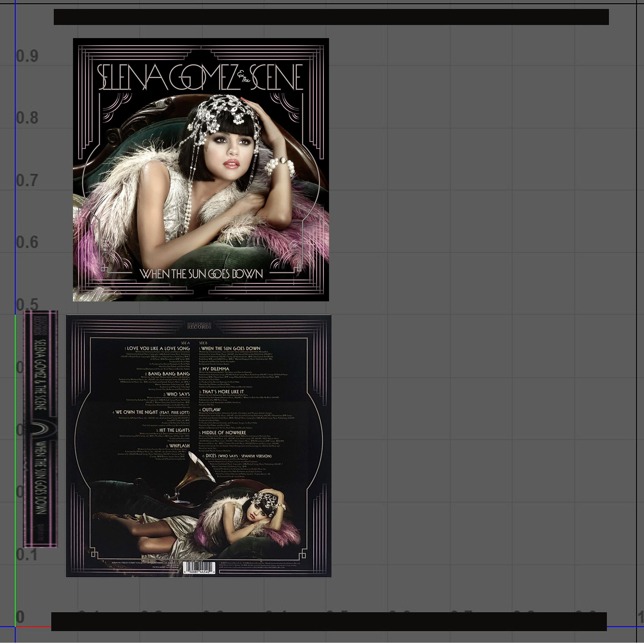
Task: Click the "0.7" grid axis label
Action: click(x=27, y=181)
